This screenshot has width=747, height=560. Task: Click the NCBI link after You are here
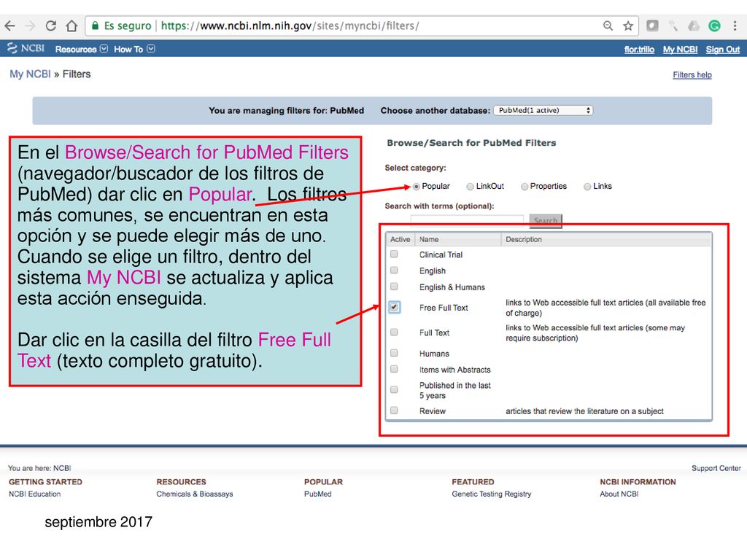click(62, 469)
